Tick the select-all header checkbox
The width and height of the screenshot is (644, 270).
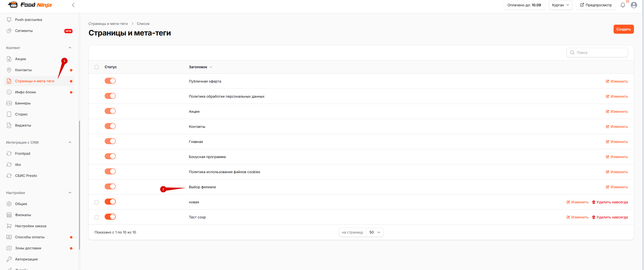pyautogui.click(x=97, y=67)
